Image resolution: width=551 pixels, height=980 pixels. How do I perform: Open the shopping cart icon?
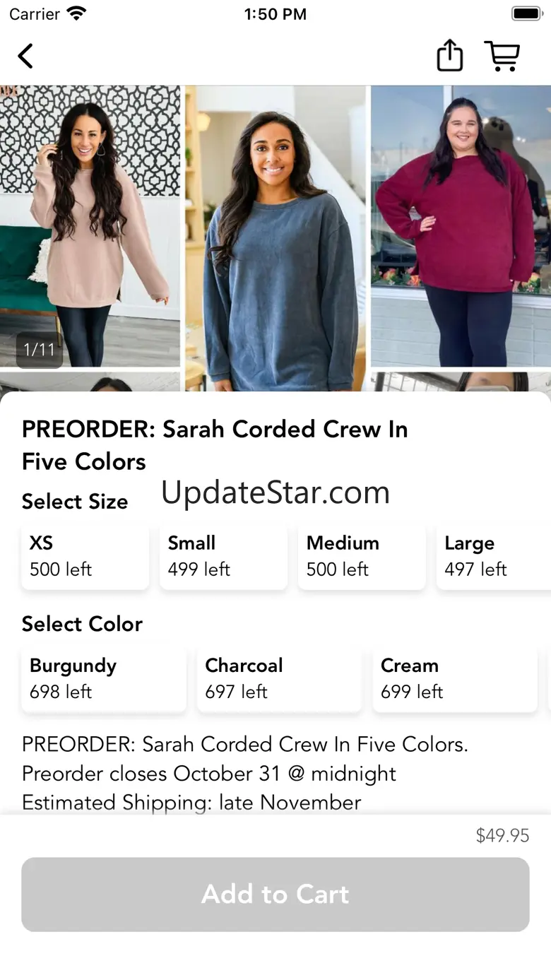502,56
